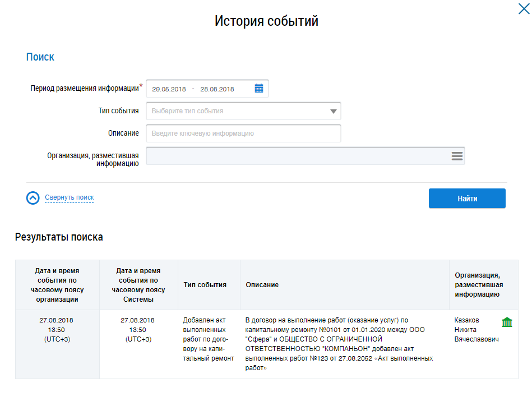The height and width of the screenshot is (415, 532).
Task: Click the Добавлен акт выполненных работ cell
Action: 208,339
